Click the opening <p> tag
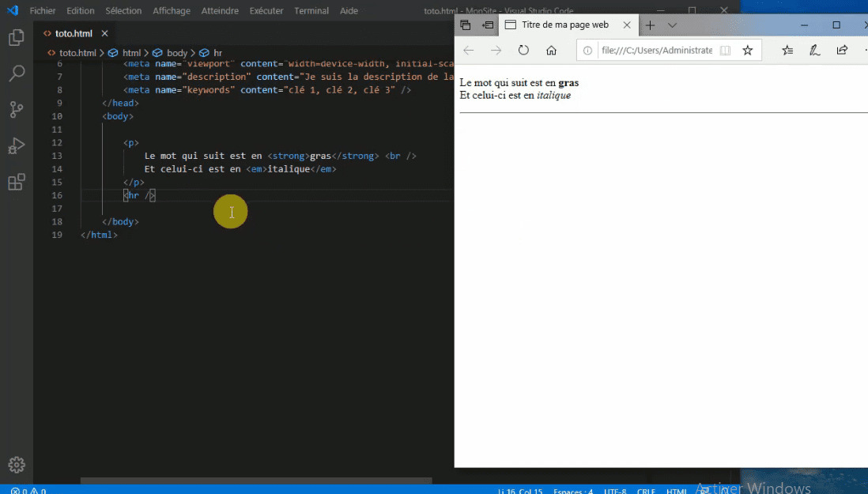This screenshot has height=494, width=868. [x=131, y=143]
